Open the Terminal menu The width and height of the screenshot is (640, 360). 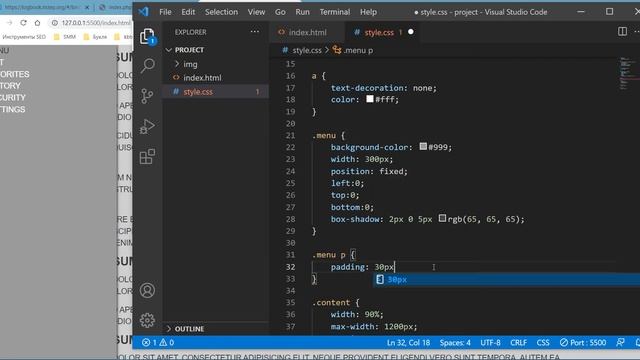coord(335,12)
